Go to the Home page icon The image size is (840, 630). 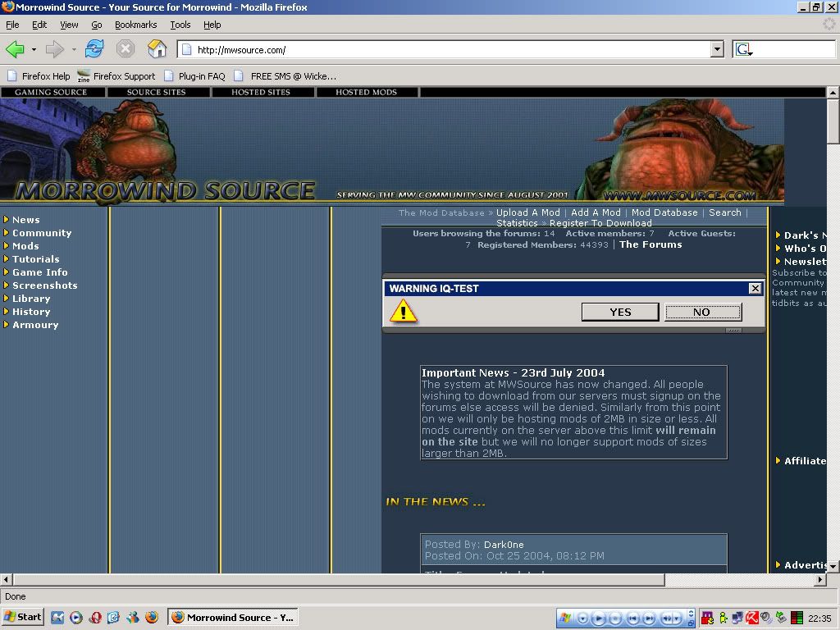coord(157,49)
